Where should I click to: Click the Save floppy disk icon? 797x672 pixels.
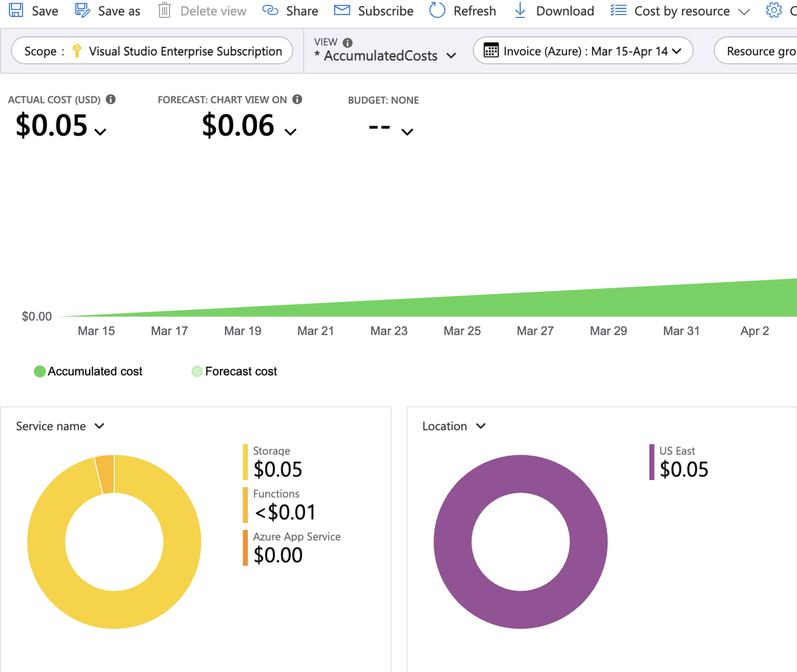[16, 11]
